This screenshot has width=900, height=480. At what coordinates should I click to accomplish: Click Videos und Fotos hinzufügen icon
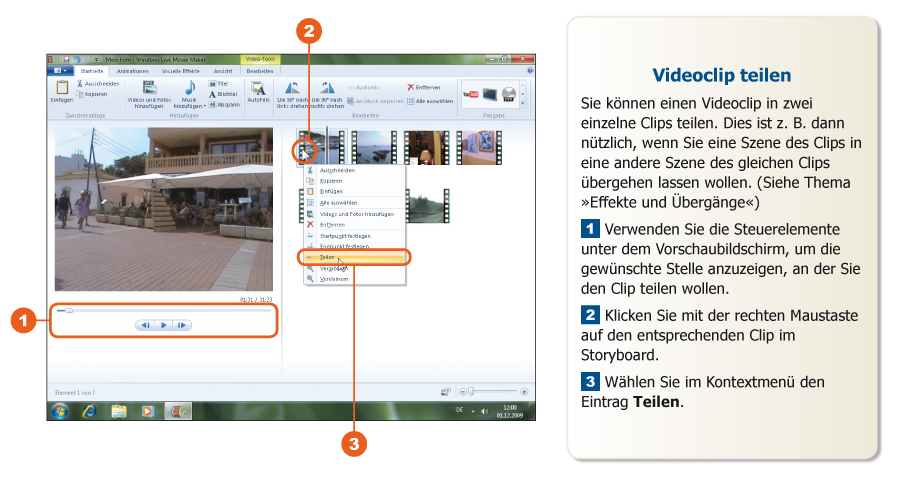point(148,88)
